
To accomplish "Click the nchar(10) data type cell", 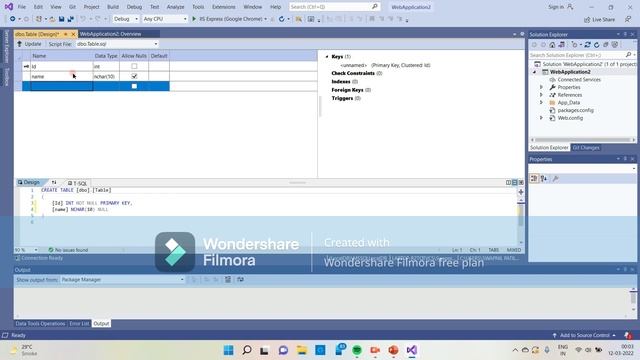I will click(106, 76).
